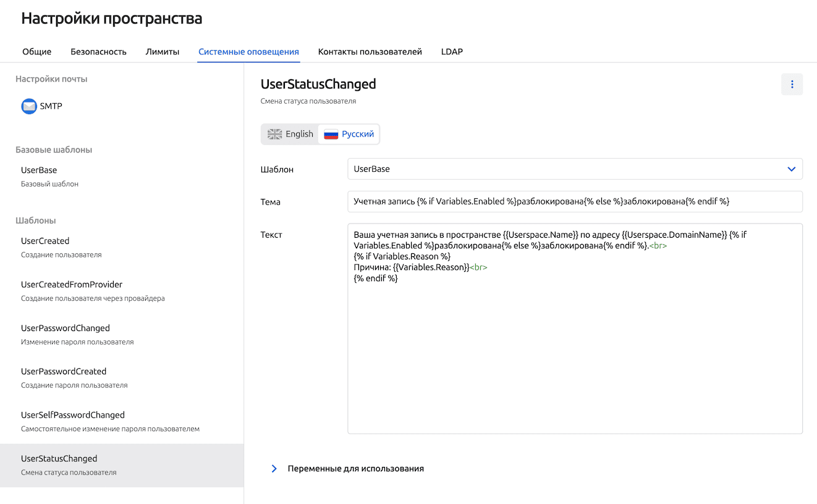The image size is (817, 504).
Task: Open the three-dot options menu
Action: tap(792, 85)
